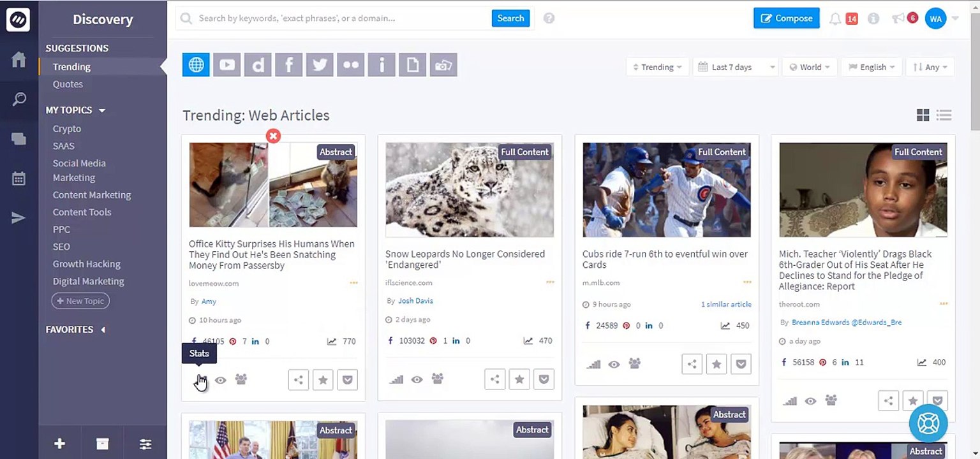Image resolution: width=980 pixels, height=459 pixels.
Task: Open the notifications bell icon
Action: click(x=835, y=19)
